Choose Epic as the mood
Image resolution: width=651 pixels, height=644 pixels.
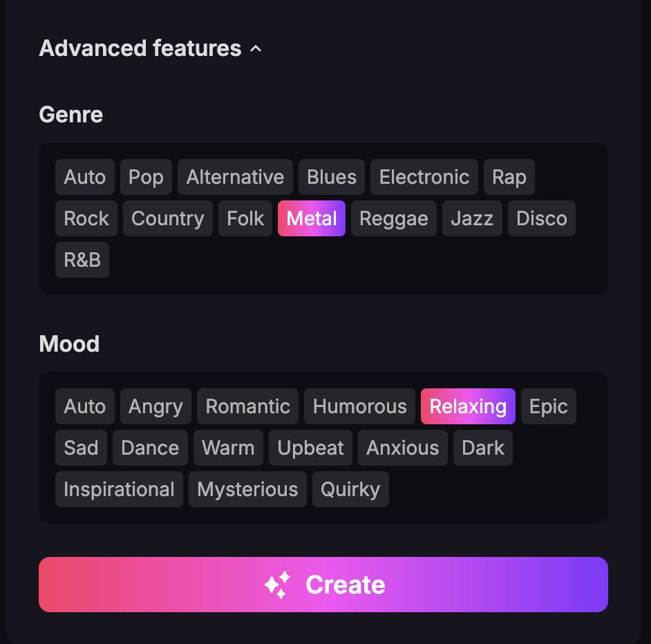pos(549,406)
